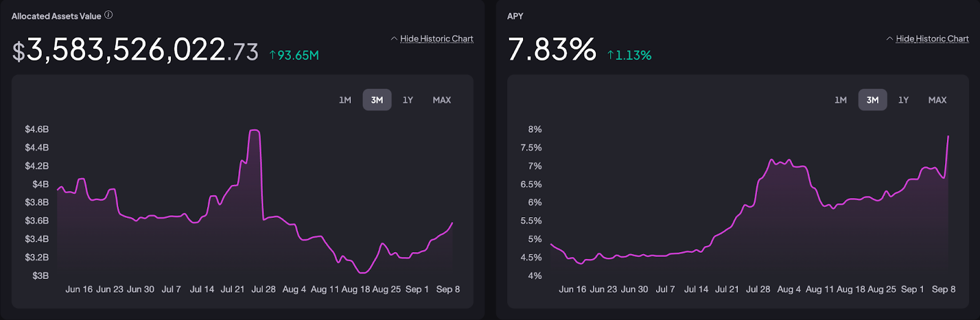
Task: Select 1M range on assets chart
Action: [345, 100]
